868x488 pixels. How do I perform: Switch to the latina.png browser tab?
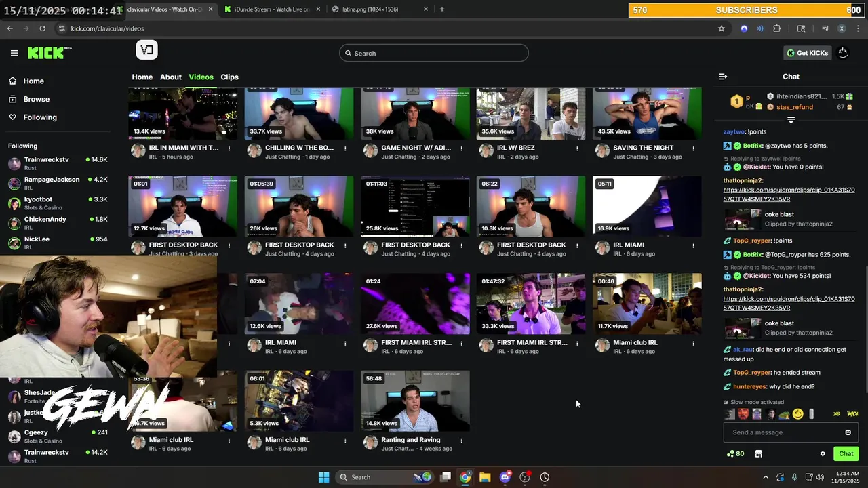point(380,9)
